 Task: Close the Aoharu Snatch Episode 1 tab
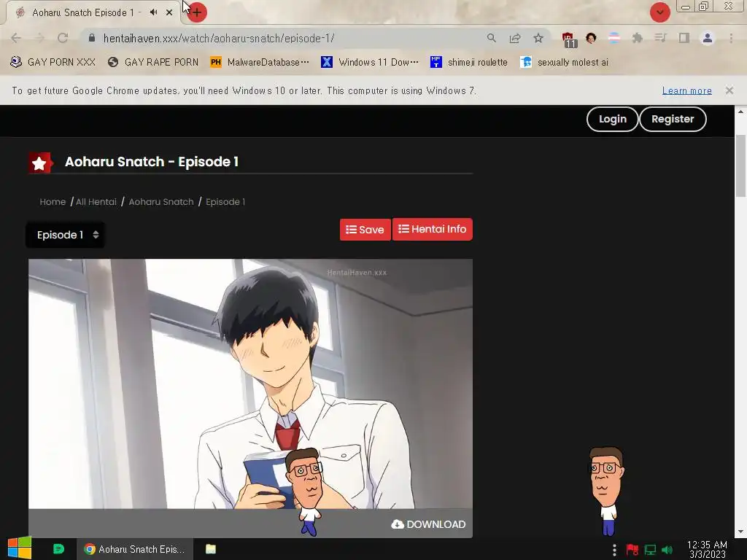tap(169, 12)
